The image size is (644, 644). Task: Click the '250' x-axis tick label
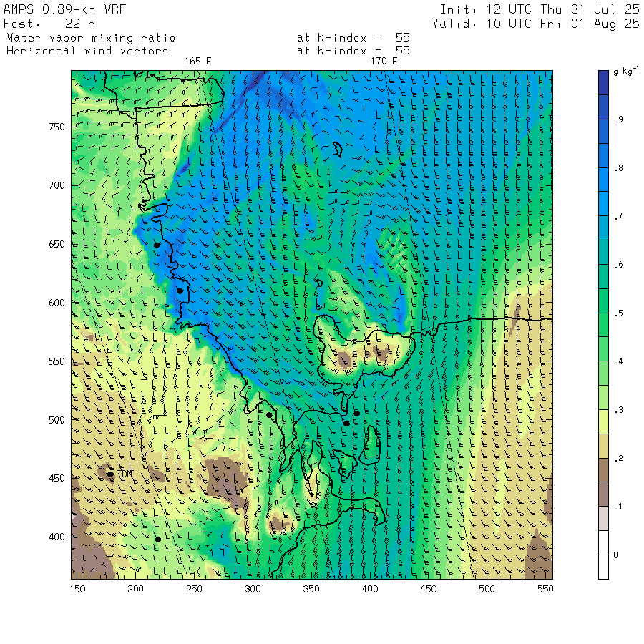point(194,589)
